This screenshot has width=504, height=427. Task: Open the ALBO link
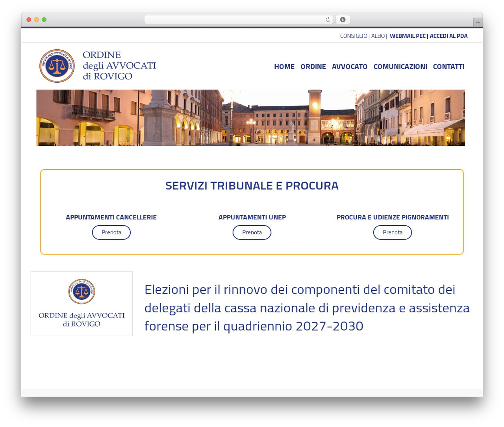(378, 36)
